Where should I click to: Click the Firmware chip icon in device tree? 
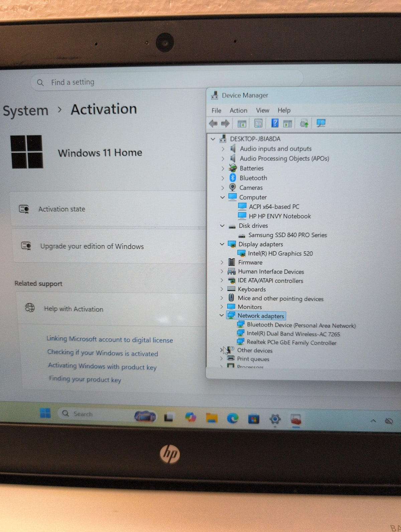pos(231,262)
